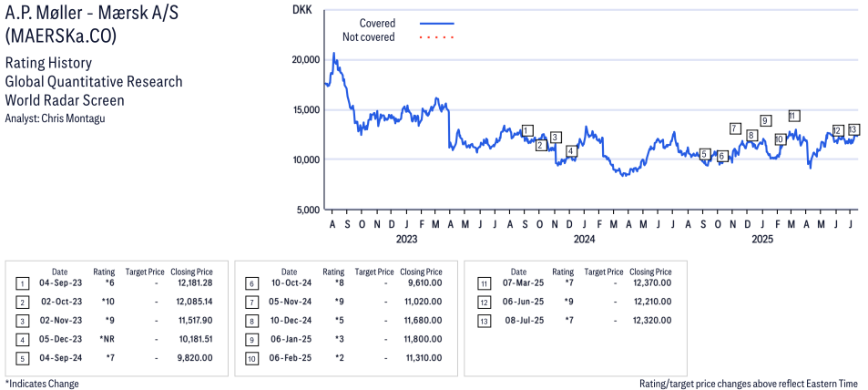This screenshot has width=868, height=390.
Task: Click the *3 rating for 06-Jan-25
Action: coord(339,339)
